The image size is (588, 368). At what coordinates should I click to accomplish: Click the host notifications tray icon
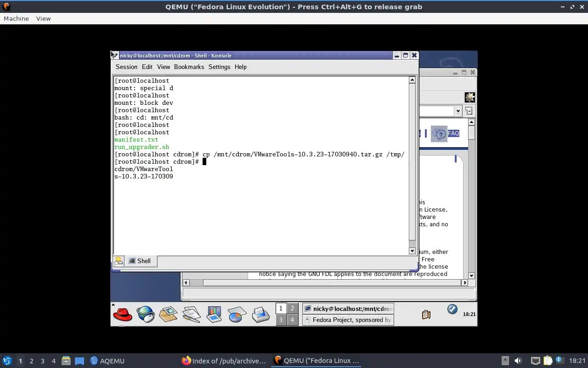click(x=559, y=360)
